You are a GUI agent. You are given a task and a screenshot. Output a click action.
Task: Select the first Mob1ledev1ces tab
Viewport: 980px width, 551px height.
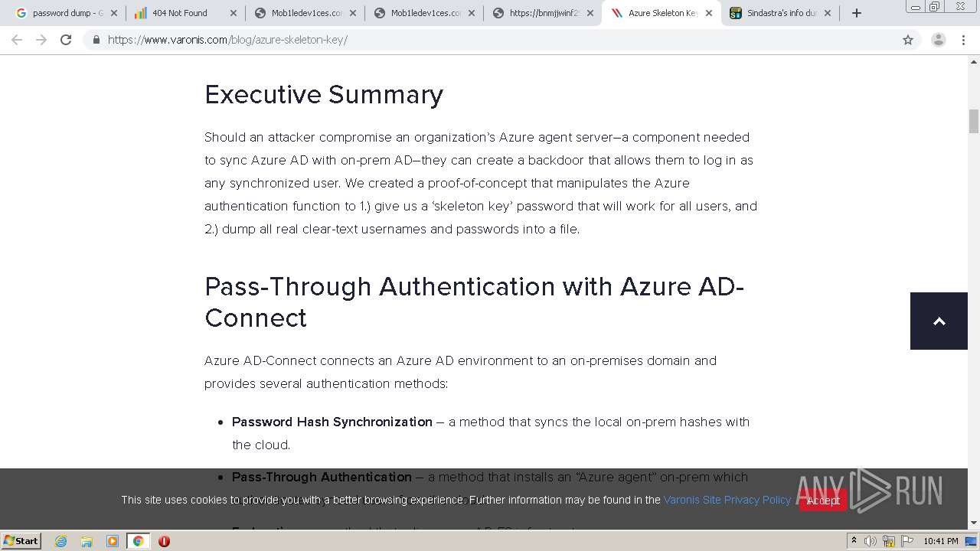coord(305,13)
